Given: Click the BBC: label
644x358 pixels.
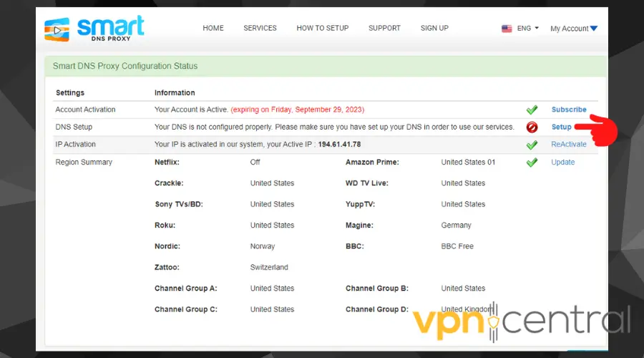Looking at the screenshot, I should click(354, 246).
